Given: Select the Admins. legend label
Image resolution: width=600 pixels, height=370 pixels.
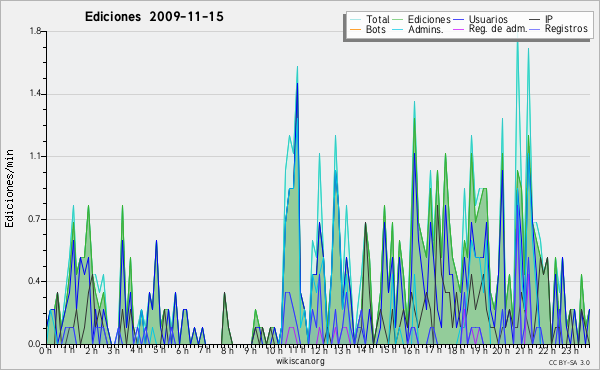Looking at the screenshot, I should pyautogui.click(x=426, y=29).
